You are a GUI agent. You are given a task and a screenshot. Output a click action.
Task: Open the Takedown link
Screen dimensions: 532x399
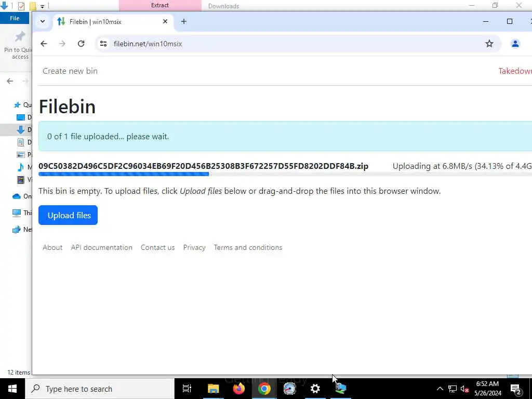(x=515, y=71)
